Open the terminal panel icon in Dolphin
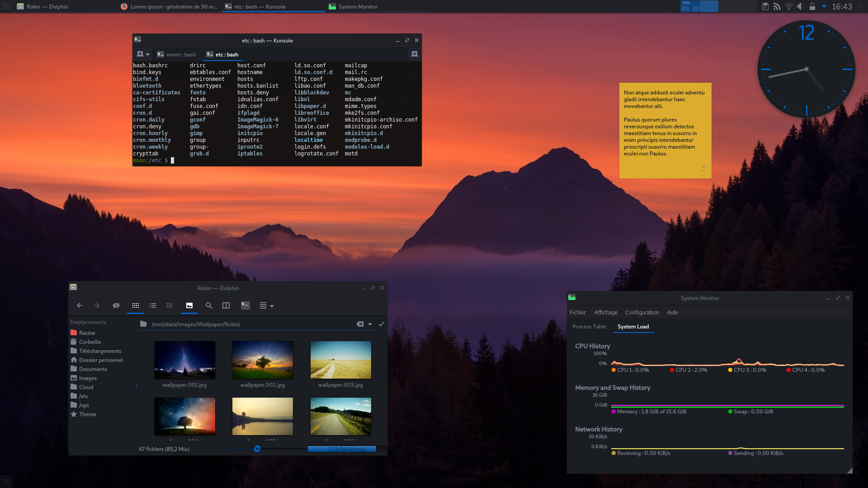The image size is (868, 488). [245, 306]
